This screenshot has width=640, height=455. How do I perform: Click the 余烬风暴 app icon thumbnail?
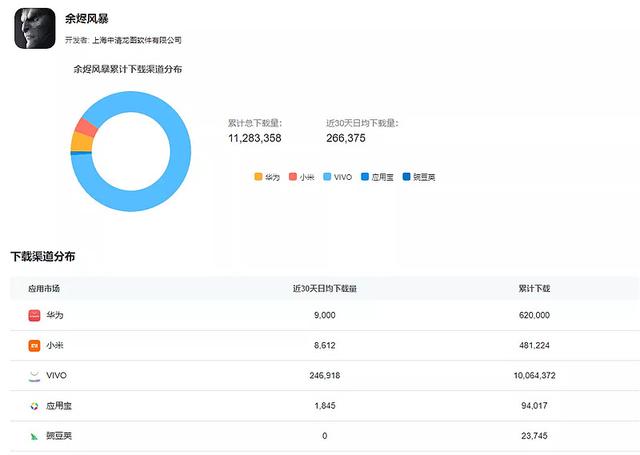pos(34,30)
